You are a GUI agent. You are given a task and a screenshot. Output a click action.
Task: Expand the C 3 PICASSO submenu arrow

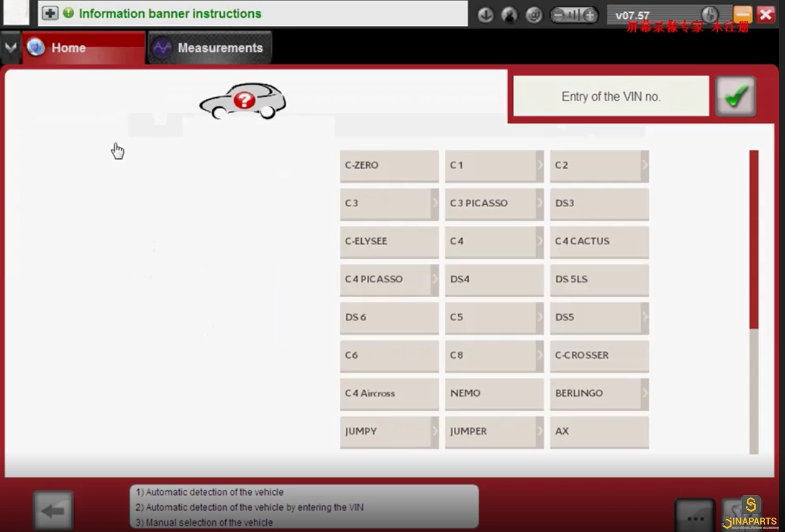tap(540, 204)
